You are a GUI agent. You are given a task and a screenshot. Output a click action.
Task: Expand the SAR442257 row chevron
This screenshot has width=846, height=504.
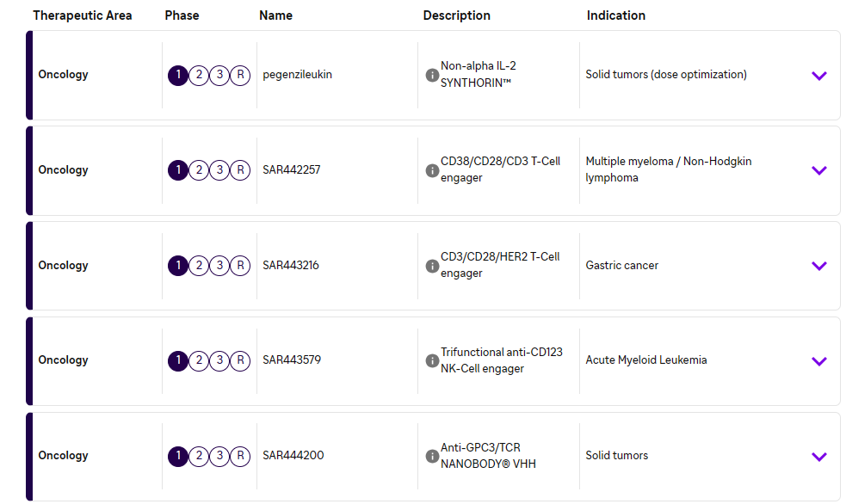tap(818, 170)
